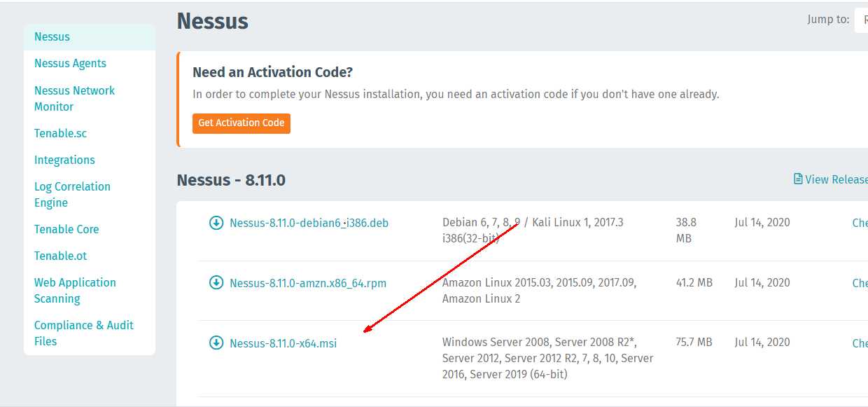Open Compliance & Audit Files sidebar item
868x407 pixels.
click(84, 333)
